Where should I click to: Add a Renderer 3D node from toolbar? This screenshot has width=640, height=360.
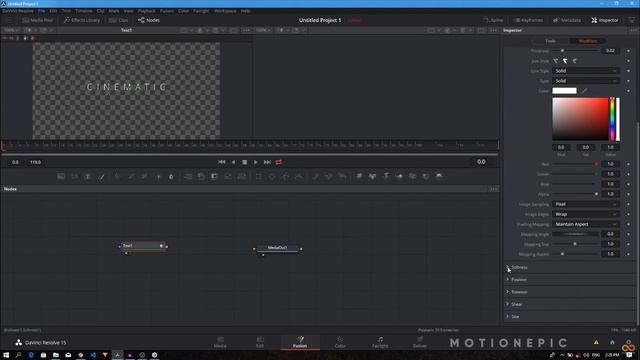click(x=439, y=176)
